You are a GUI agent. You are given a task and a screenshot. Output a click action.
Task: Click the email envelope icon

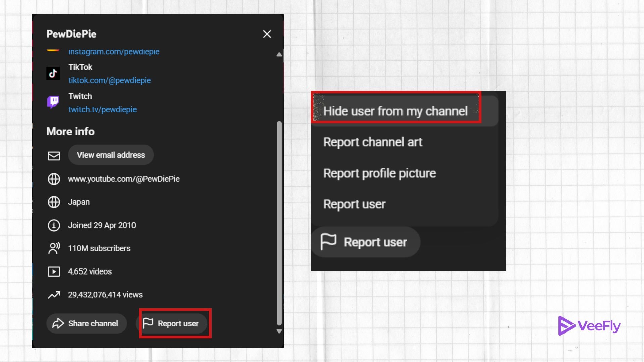tap(54, 156)
